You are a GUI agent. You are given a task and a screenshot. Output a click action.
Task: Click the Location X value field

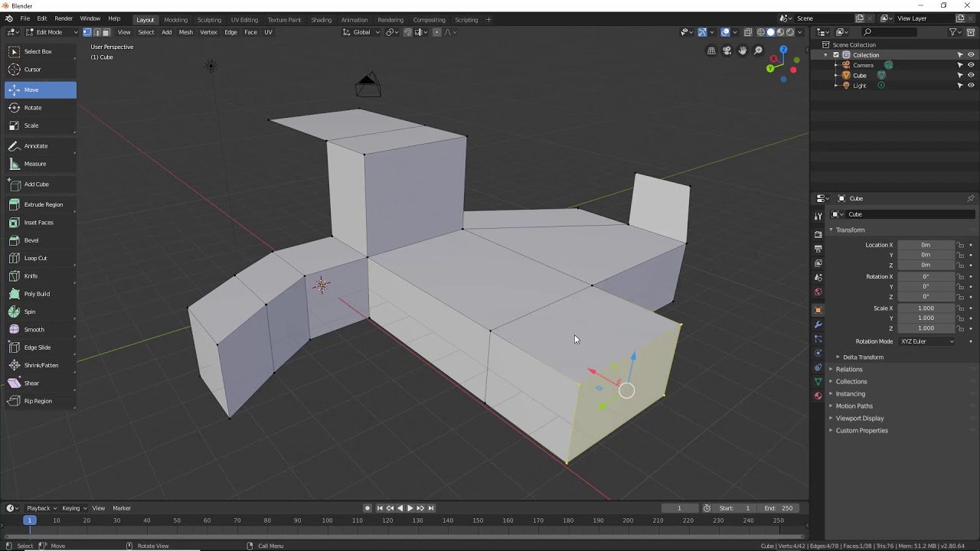coord(926,245)
